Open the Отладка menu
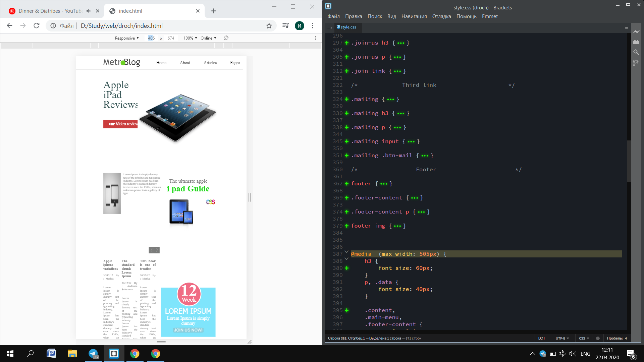 tap(441, 16)
